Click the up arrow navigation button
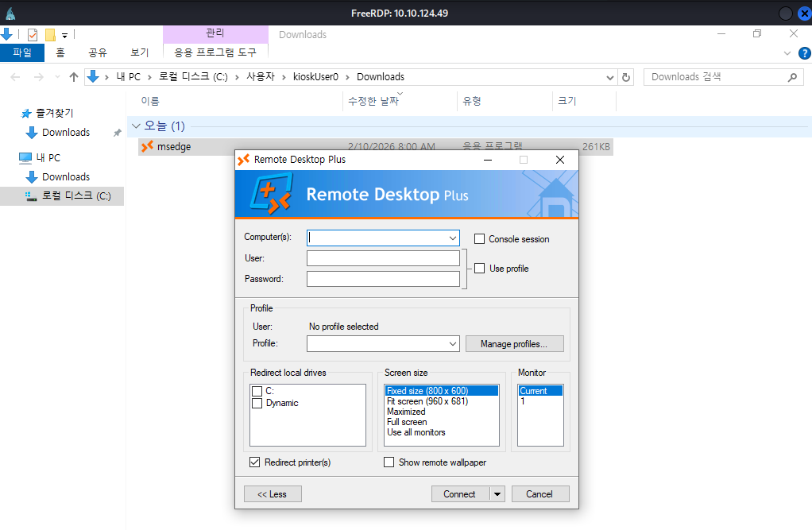This screenshot has width=812, height=530. click(74, 77)
